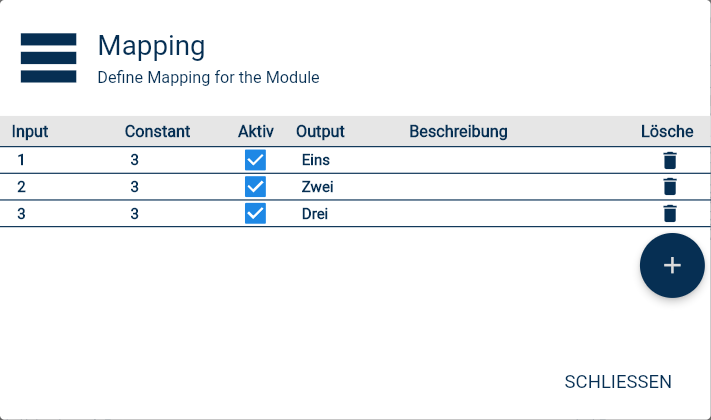The image size is (711, 420).
Task: Close dialog with SCHLIESSEN button
Action: click(618, 382)
